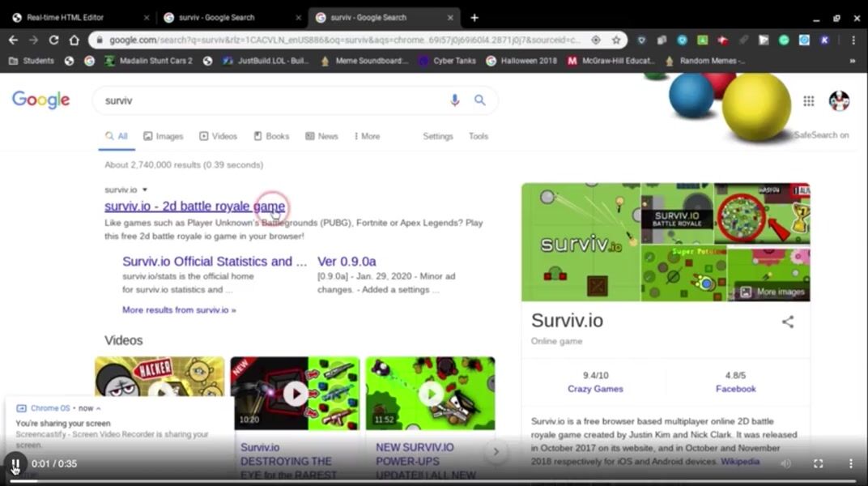Expand the More search filters dropdown
Viewport: 868px width, 486px height.
point(367,136)
